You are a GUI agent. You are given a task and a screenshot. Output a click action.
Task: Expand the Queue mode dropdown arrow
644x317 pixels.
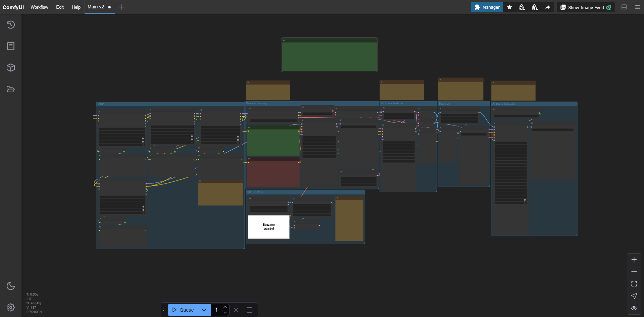pyautogui.click(x=204, y=310)
